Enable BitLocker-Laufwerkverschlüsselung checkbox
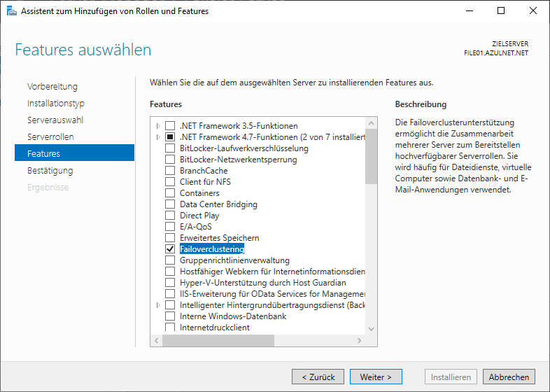This screenshot has width=550, height=392. (x=169, y=148)
